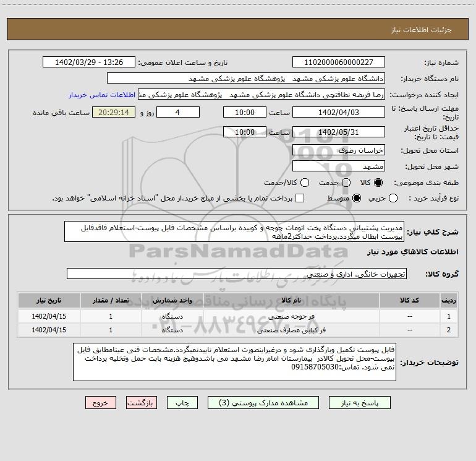
Task: Select the کالا radio button
Action: [378, 183]
